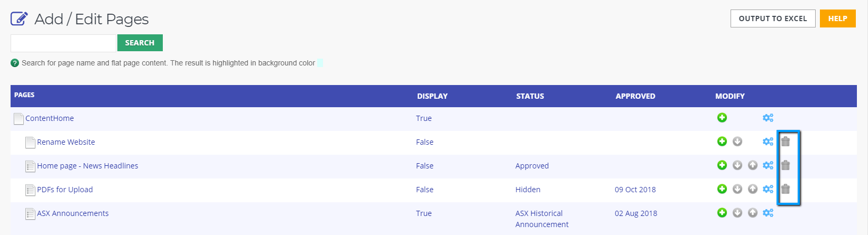The image size is (868, 235).
Task: Click trash icon for Home page - News Headlines
Action: 786,165
